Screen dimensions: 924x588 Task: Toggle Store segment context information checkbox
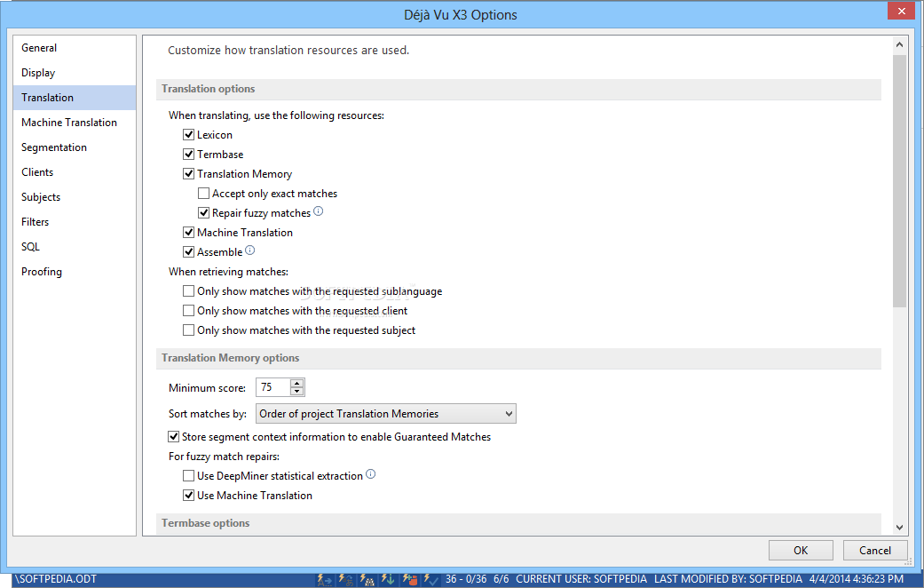[x=173, y=436]
